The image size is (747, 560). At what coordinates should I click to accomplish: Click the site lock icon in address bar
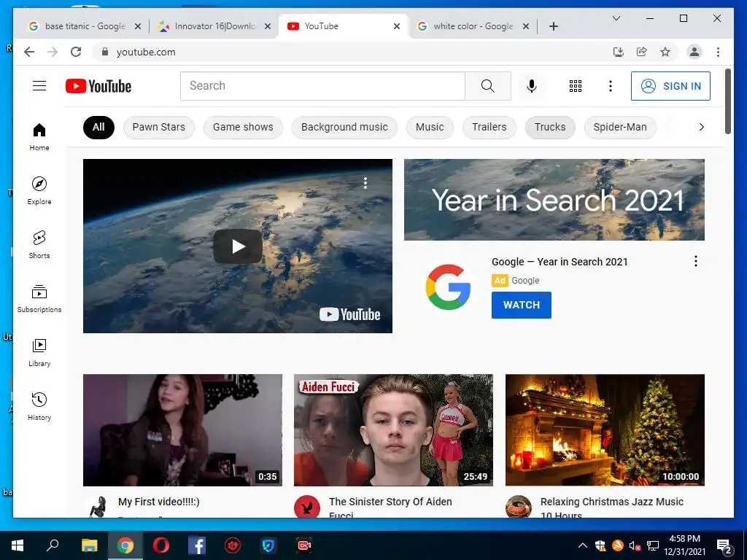click(105, 52)
